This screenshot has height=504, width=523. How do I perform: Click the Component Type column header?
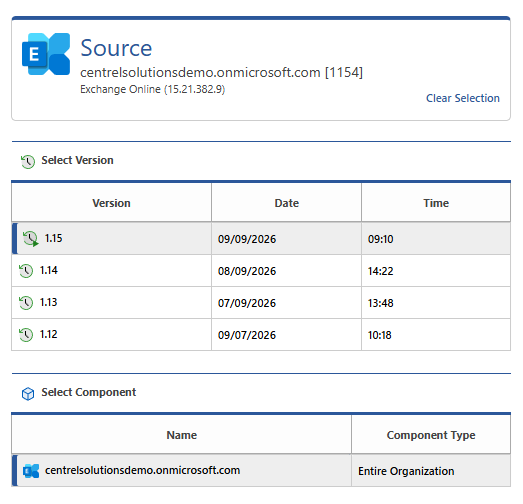click(431, 435)
